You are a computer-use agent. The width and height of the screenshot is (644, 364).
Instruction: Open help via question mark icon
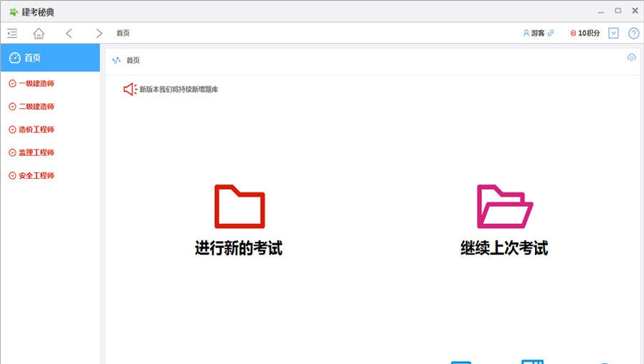(x=634, y=33)
